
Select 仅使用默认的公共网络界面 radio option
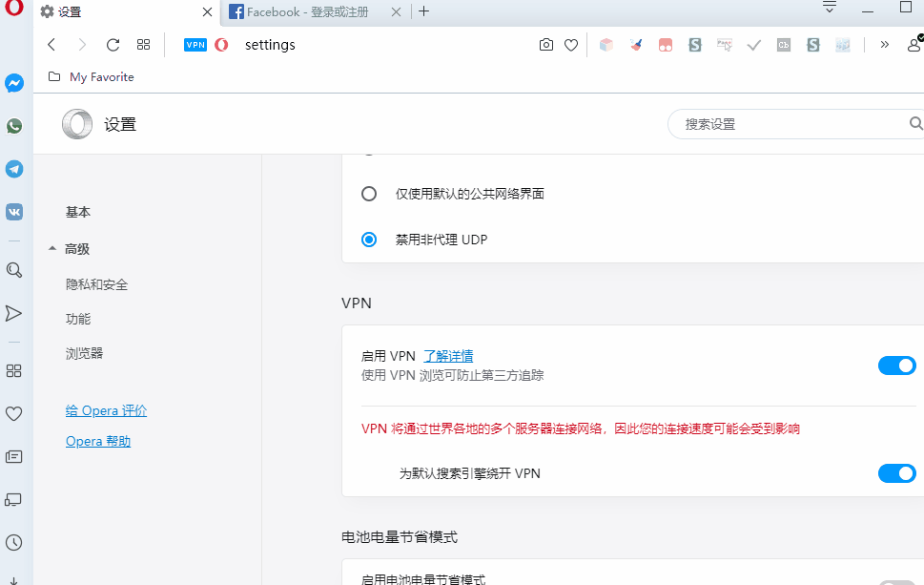coord(369,194)
